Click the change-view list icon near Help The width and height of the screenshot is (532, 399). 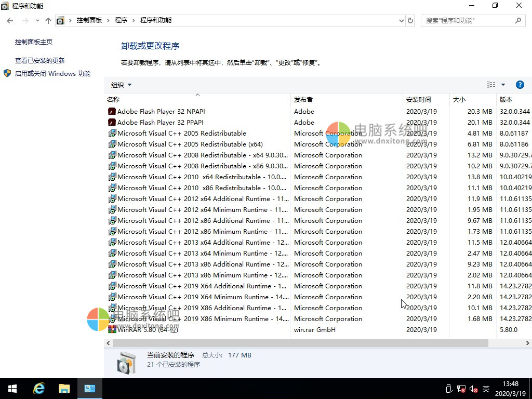(490, 85)
